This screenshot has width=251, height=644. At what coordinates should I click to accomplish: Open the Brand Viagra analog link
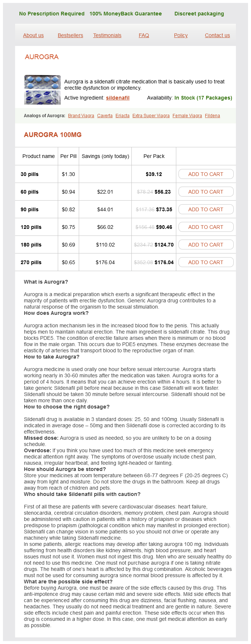tap(81, 116)
